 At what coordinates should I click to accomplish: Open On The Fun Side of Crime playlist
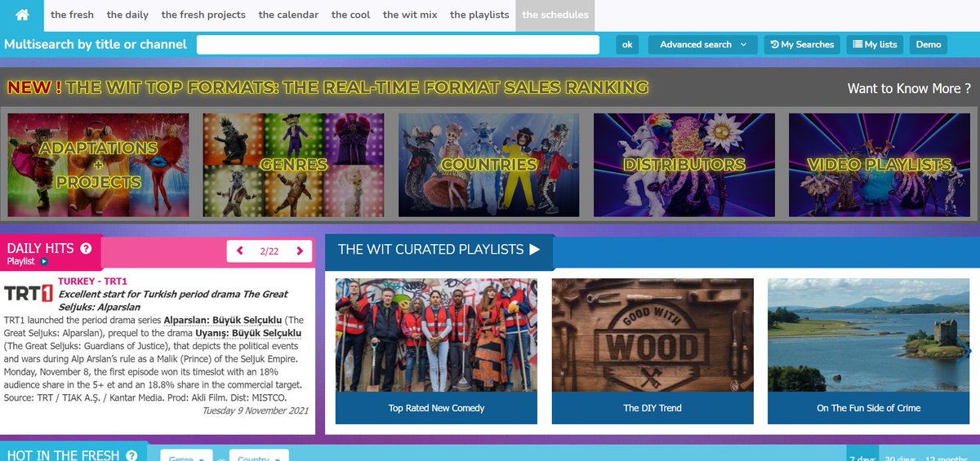point(867,352)
